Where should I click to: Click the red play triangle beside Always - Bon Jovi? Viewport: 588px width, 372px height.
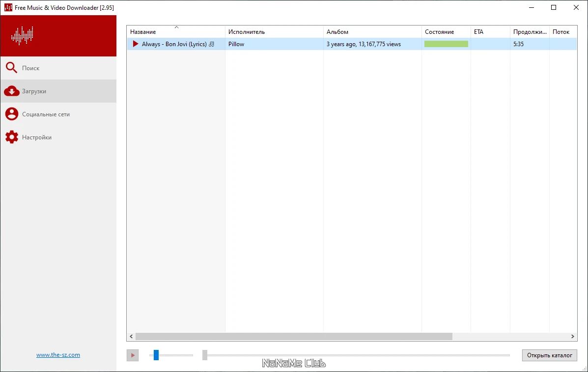136,44
